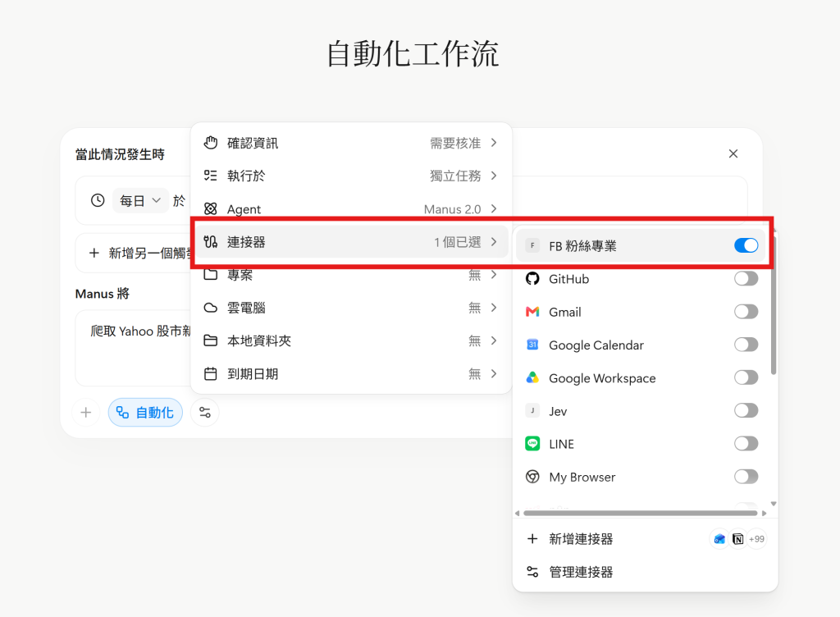Click the plus attachment button beside 自動化

(x=85, y=413)
